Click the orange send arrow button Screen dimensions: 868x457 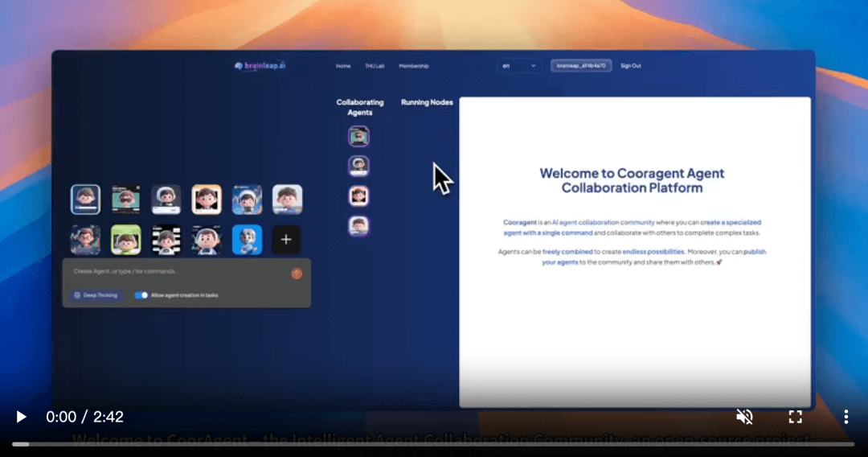297,274
